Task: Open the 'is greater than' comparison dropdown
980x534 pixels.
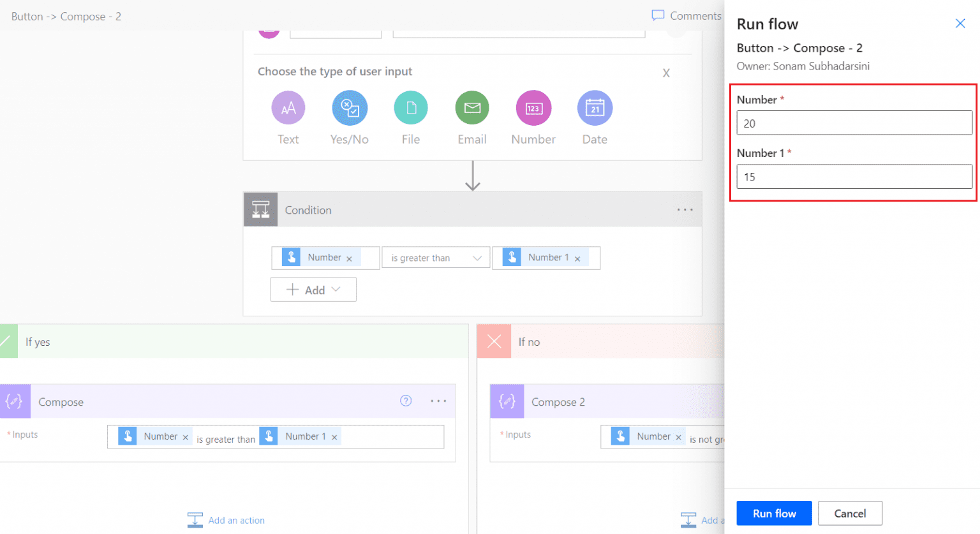Action: click(436, 257)
